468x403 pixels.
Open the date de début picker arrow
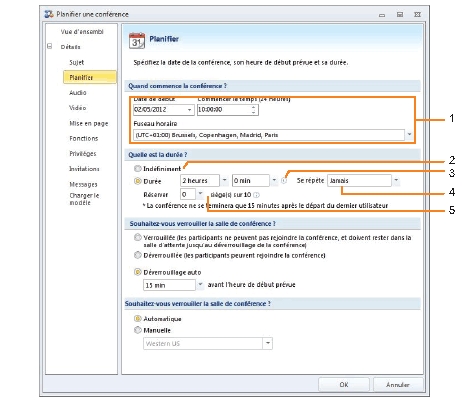tap(189, 110)
